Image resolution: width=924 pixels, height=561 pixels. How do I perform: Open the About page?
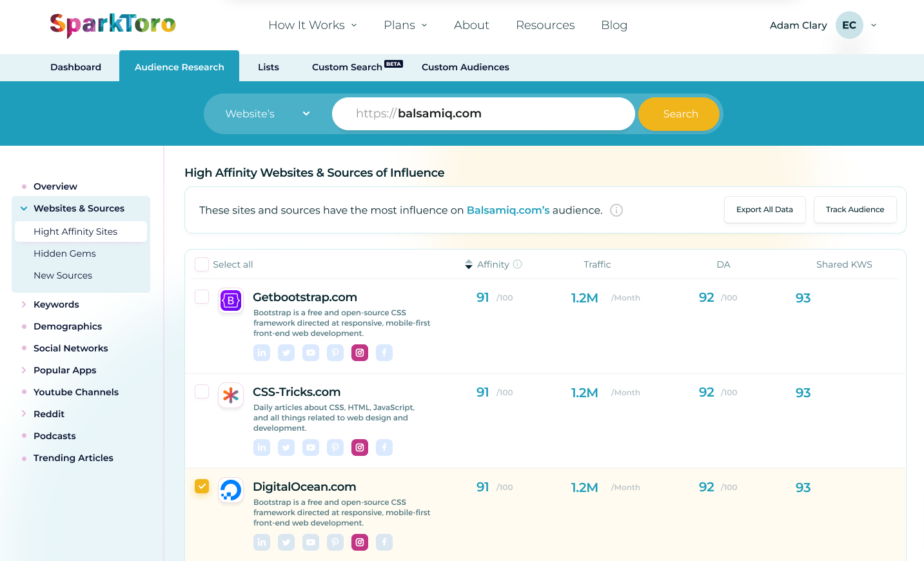[x=471, y=25]
